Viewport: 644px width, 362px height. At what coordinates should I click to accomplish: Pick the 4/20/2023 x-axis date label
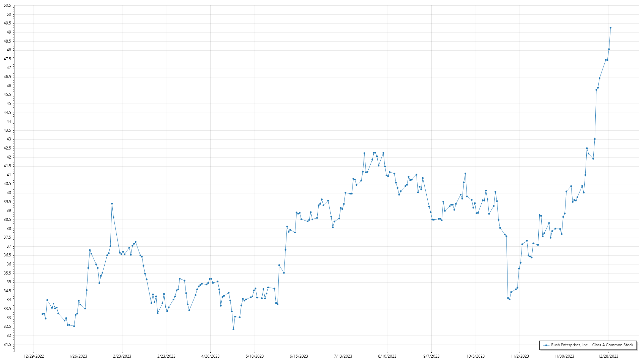[210, 356]
